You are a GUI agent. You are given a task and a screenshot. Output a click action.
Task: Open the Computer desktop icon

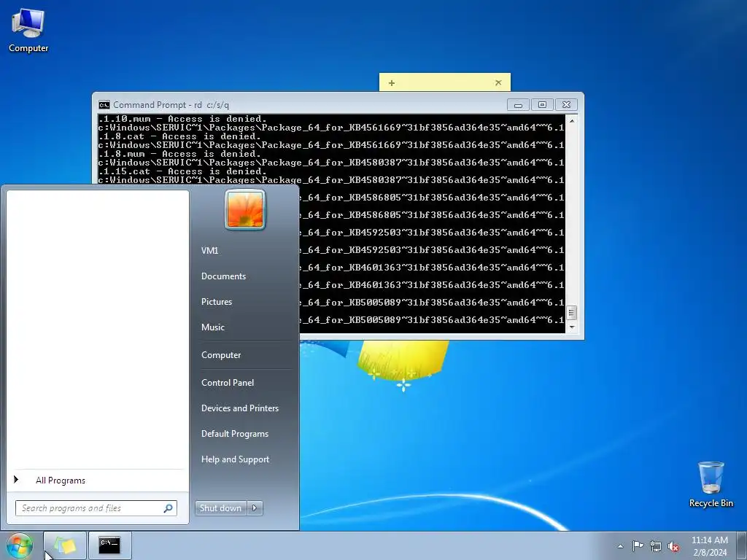point(28,31)
